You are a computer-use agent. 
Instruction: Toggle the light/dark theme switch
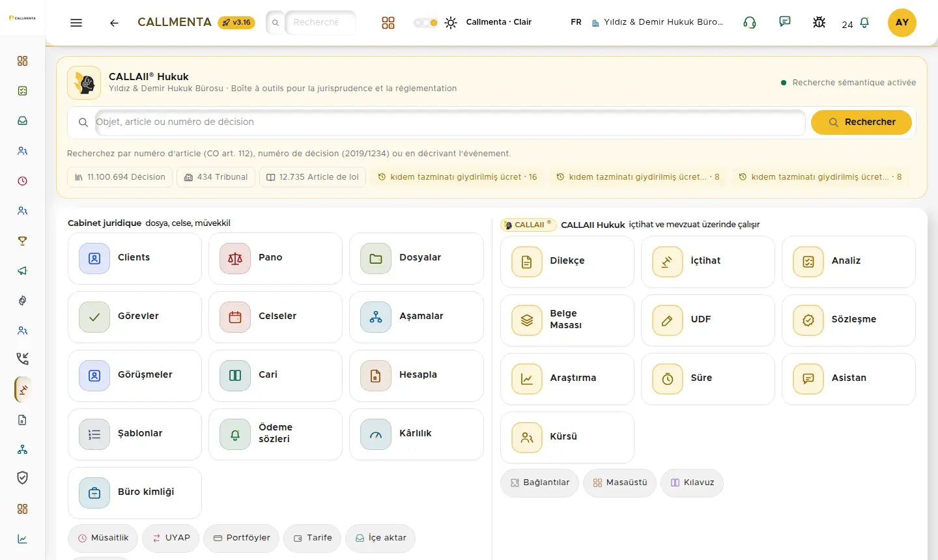426,23
